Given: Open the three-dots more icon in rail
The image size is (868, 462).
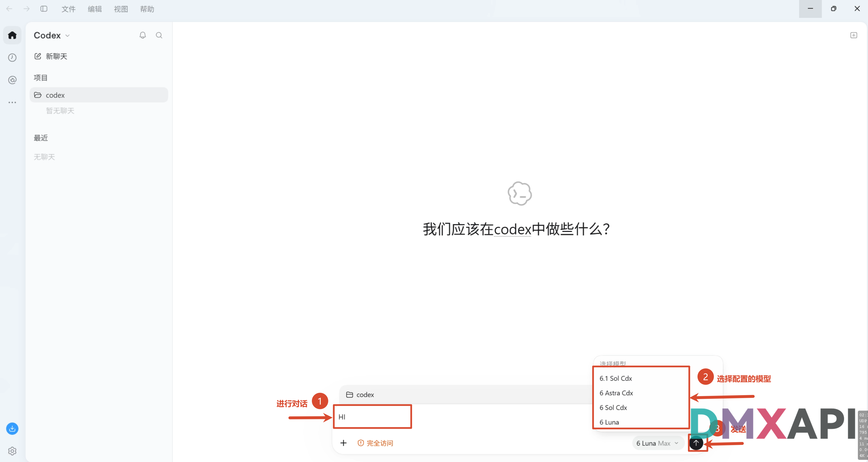Looking at the screenshot, I should coord(12,103).
